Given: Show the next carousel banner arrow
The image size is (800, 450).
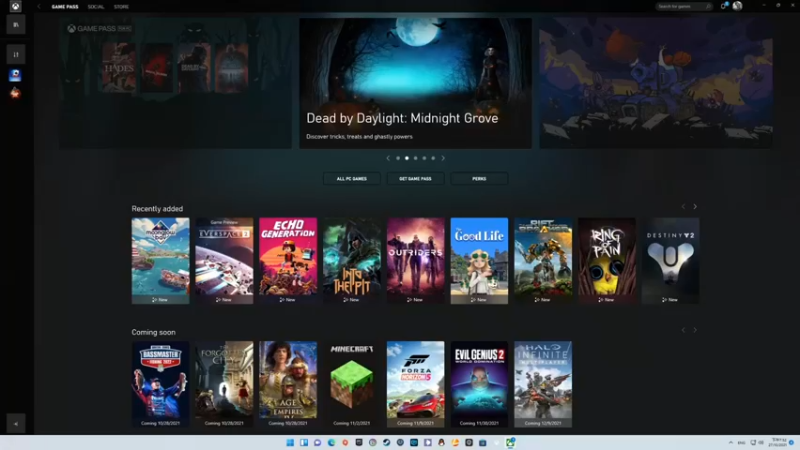Looking at the screenshot, I should point(443,158).
